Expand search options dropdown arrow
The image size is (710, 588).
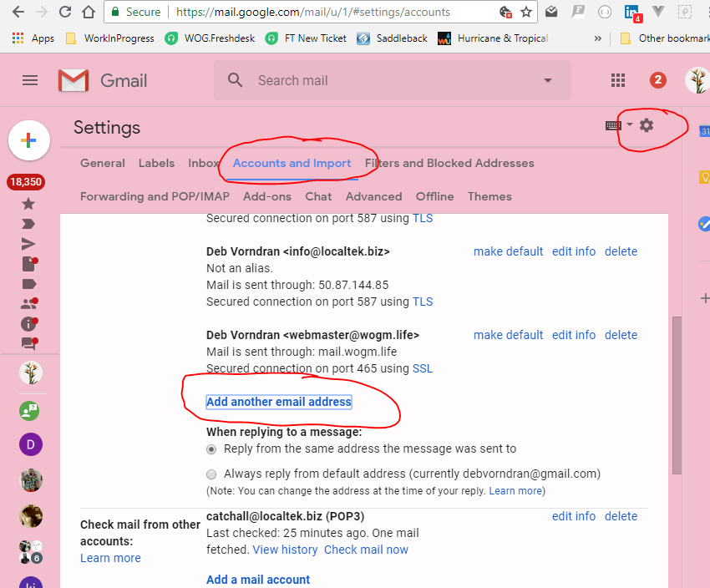[x=548, y=80]
